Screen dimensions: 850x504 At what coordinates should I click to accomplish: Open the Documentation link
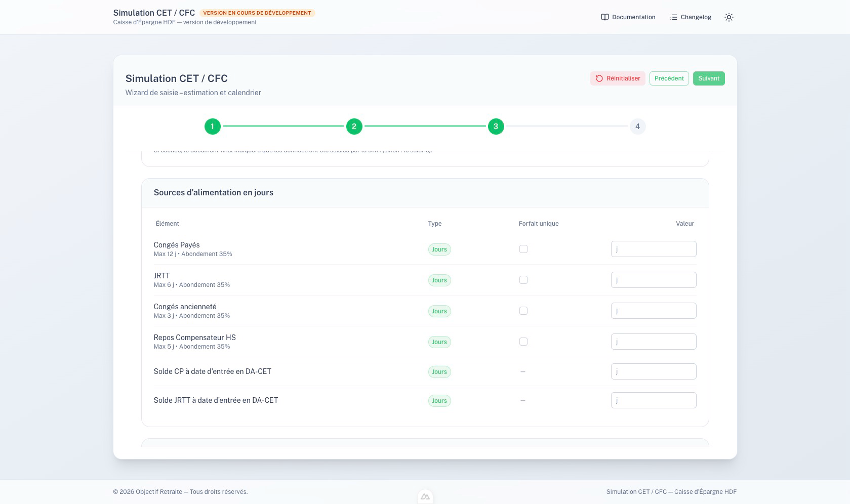pos(633,17)
